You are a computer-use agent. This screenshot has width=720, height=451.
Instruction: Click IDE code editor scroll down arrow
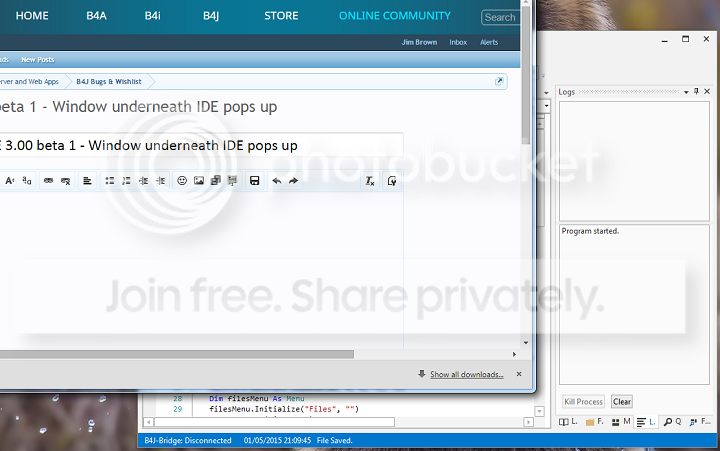[540, 412]
